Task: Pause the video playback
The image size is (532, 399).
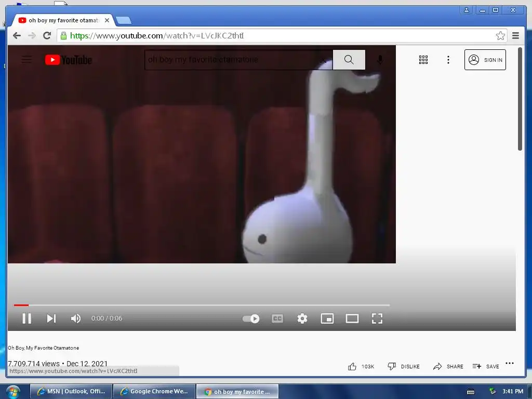Action: coord(27,318)
